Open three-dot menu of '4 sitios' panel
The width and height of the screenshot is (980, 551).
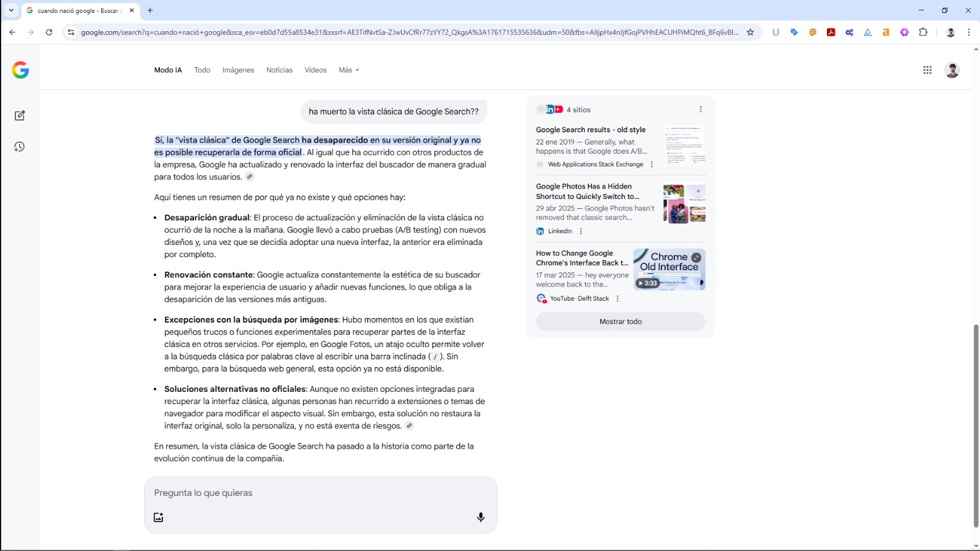701,110
